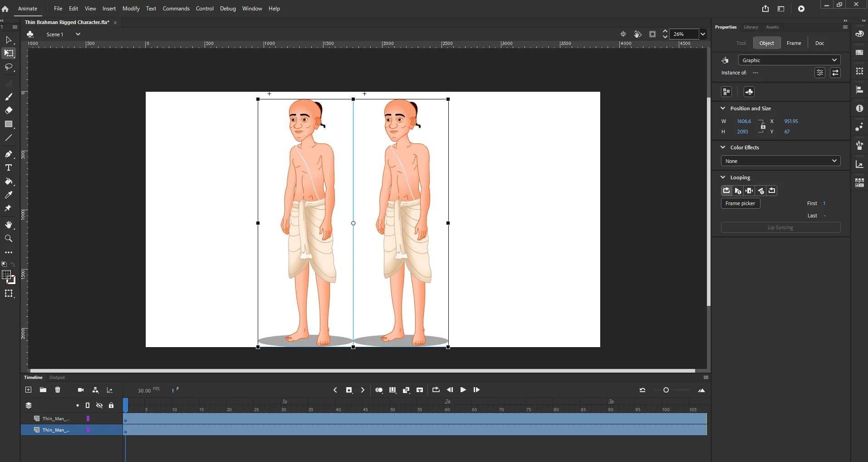
Task: Choose the Text tool
Action: (9, 167)
